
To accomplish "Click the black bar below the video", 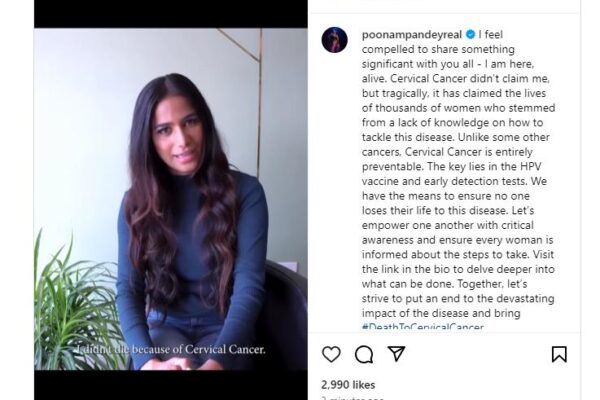I will [171, 385].
